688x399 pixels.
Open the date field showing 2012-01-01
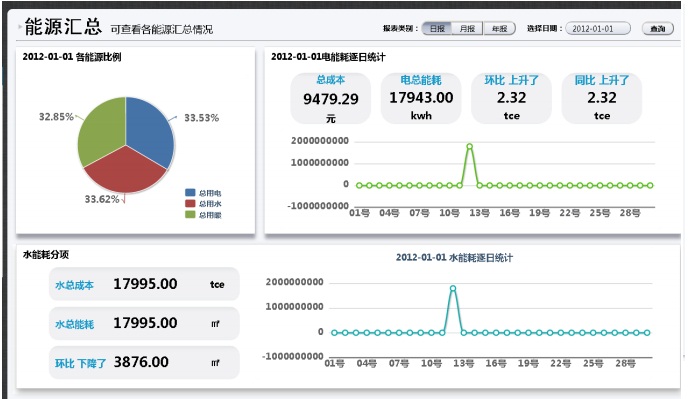click(598, 29)
